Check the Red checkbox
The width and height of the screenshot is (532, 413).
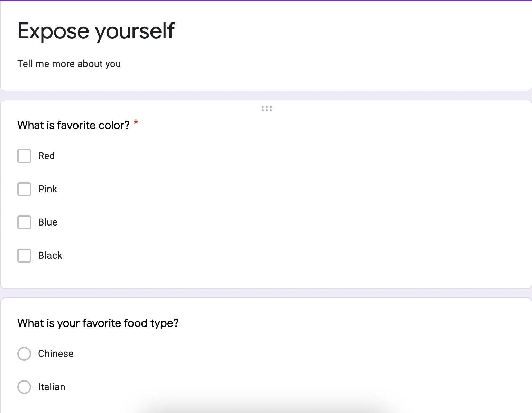[24, 156]
